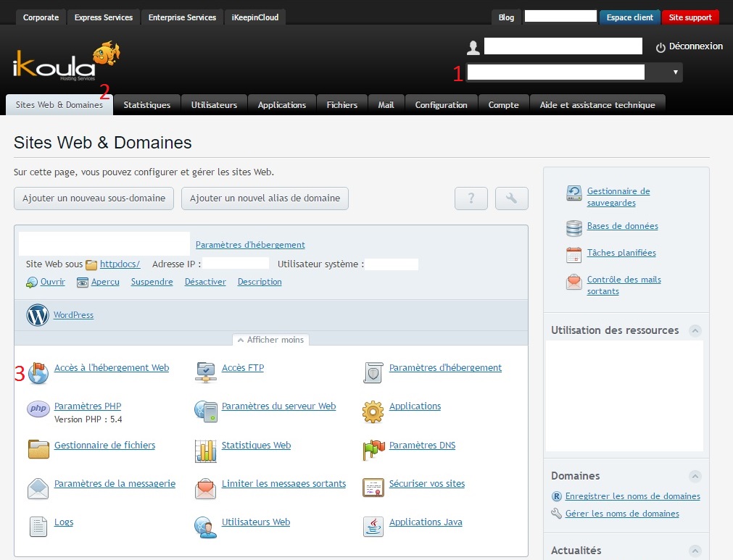
Task: Click the Déconnexion logout link
Action: (x=689, y=46)
